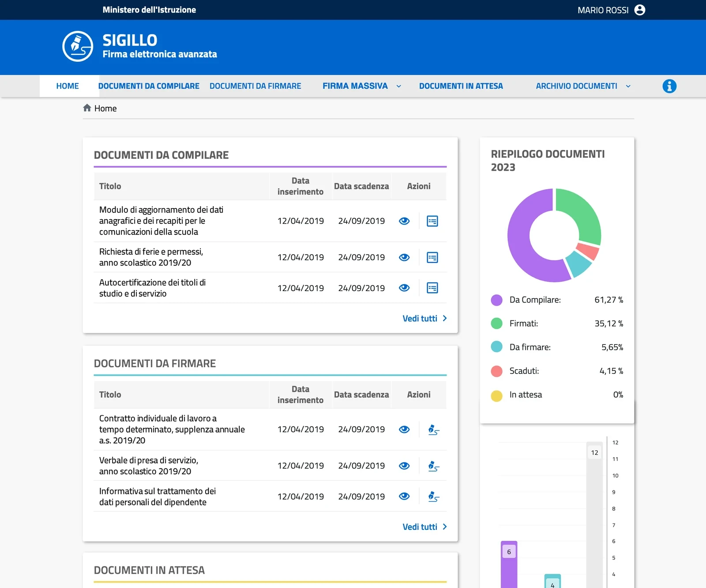The image size is (706, 588).
Task: Click FIRMA MASSIVA menu label
Action: (x=355, y=86)
